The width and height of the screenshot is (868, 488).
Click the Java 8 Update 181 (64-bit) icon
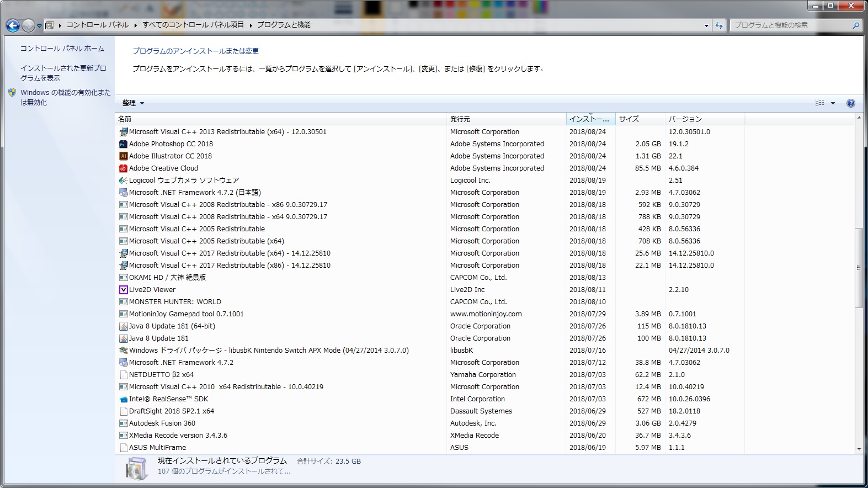[x=124, y=326]
